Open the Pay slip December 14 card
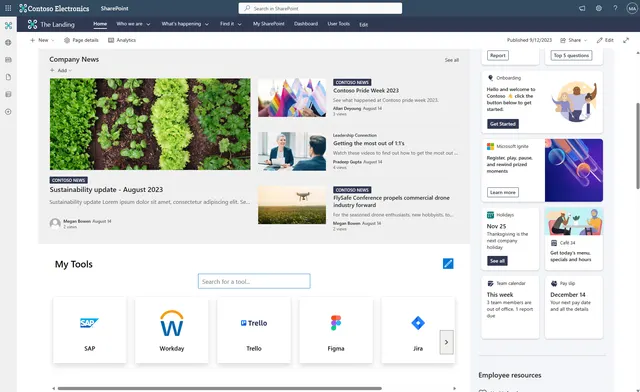Screen dimensions: 640x392 tap(573, 307)
